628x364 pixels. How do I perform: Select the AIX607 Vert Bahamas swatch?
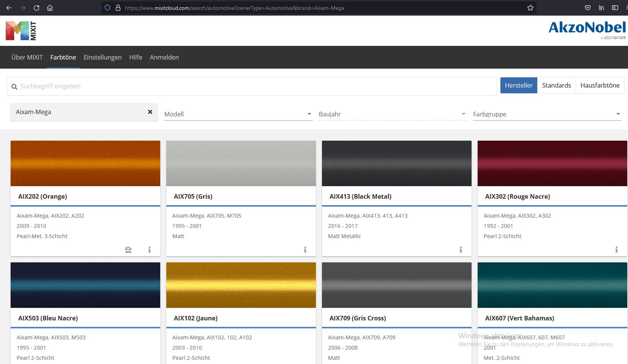[552, 285]
